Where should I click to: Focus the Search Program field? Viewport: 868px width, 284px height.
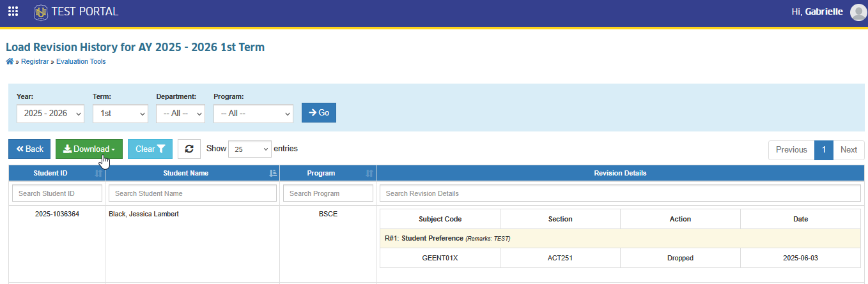pos(328,193)
